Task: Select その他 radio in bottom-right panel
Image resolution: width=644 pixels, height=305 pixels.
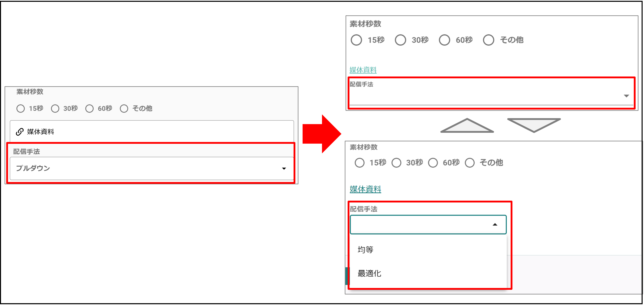Action: [x=470, y=163]
